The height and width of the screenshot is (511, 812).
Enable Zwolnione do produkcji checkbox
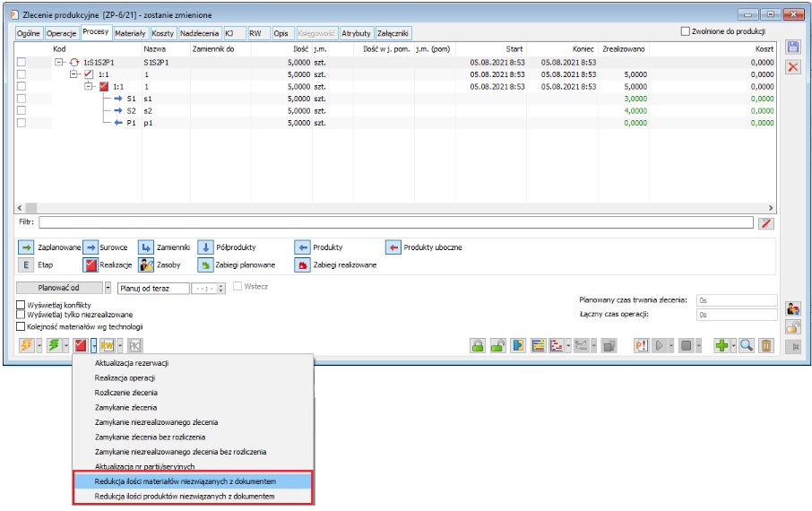pyautogui.click(x=687, y=31)
